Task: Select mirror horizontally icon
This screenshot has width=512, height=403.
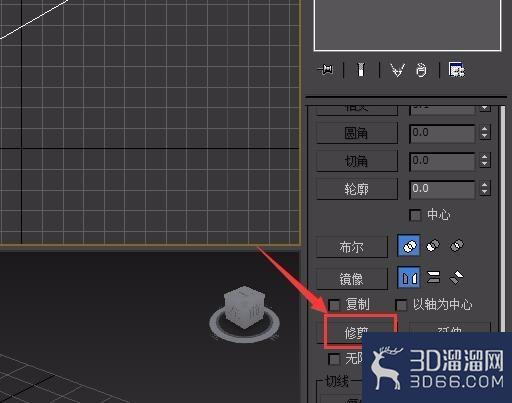Action: tap(409, 277)
